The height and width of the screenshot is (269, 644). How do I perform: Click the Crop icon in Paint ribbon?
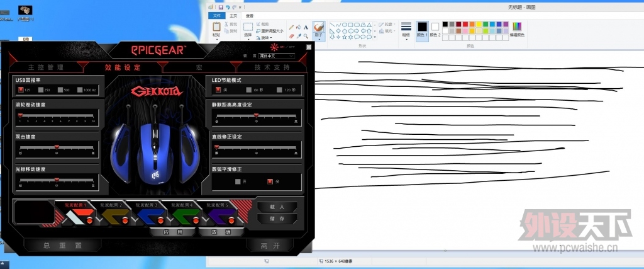coord(258,25)
